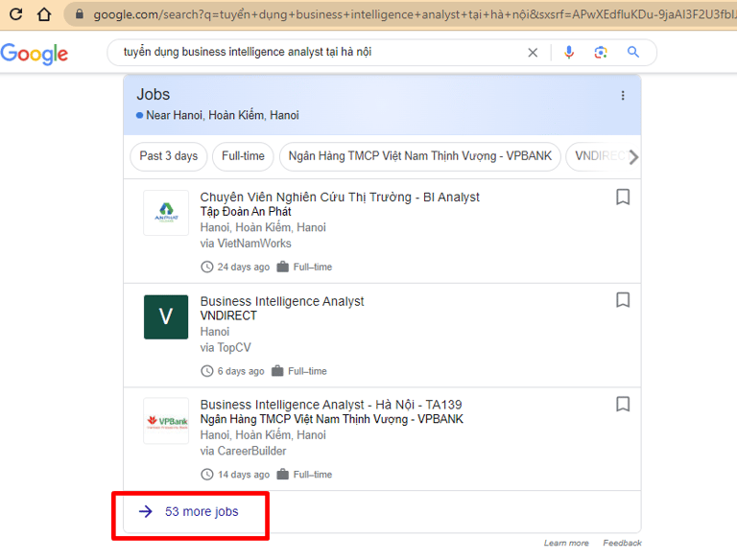
Task: Click the via VietNamWorks source text
Action: pos(246,244)
